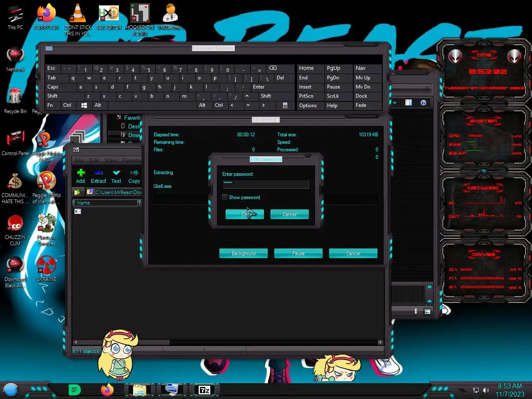Click the File Explorer taskbar icon
The height and width of the screenshot is (399, 532).
click(x=140, y=390)
